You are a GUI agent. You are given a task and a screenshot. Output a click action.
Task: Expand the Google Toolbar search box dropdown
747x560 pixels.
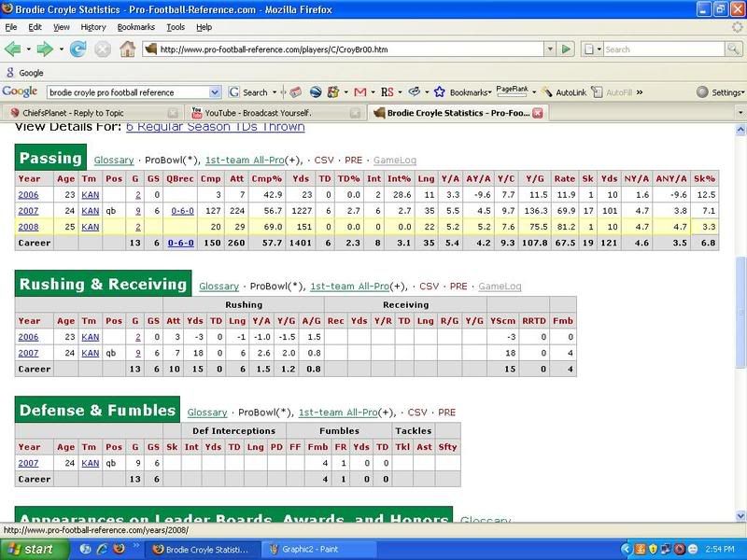click(215, 92)
